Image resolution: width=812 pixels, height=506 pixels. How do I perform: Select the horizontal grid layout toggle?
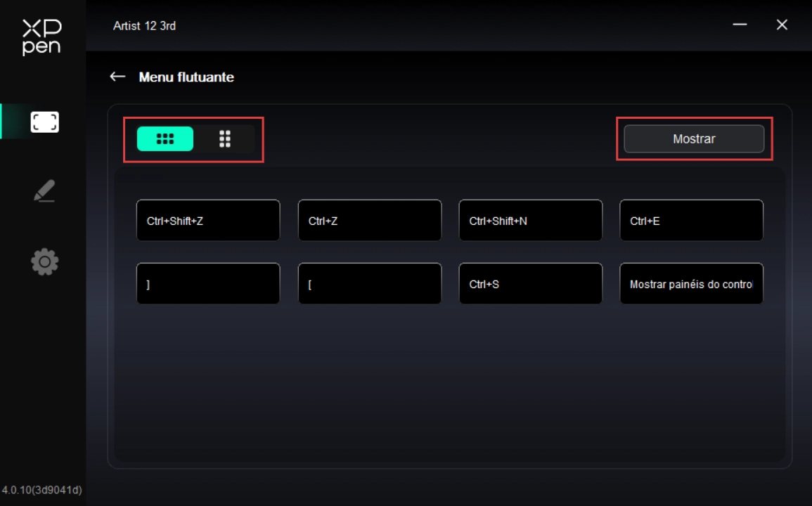(x=165, y=139)
